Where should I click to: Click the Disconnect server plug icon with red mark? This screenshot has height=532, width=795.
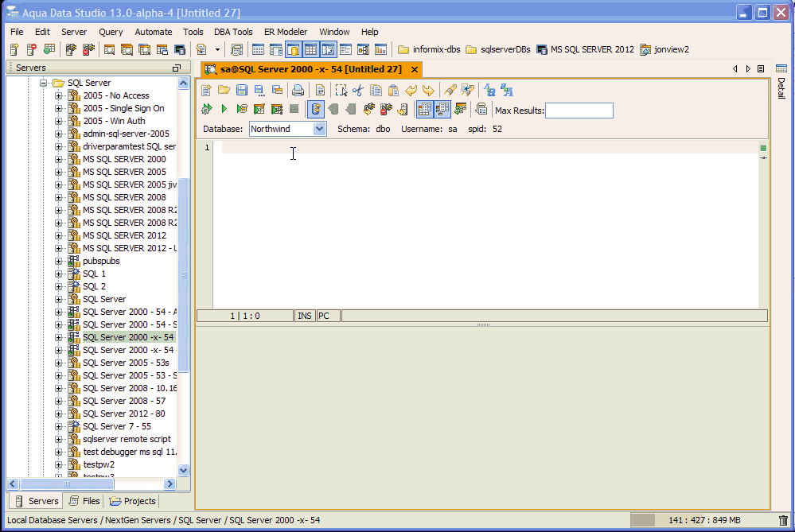(x=88, y=49)
